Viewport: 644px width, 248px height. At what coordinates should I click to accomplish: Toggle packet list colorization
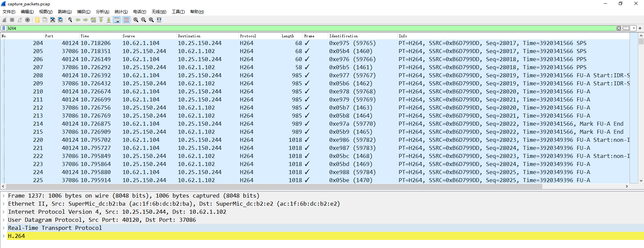pyautogui.click(x=126, y=20)
